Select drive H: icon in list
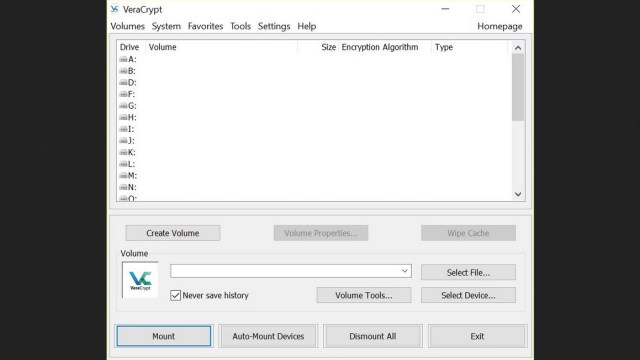 [x=123, y=117]
